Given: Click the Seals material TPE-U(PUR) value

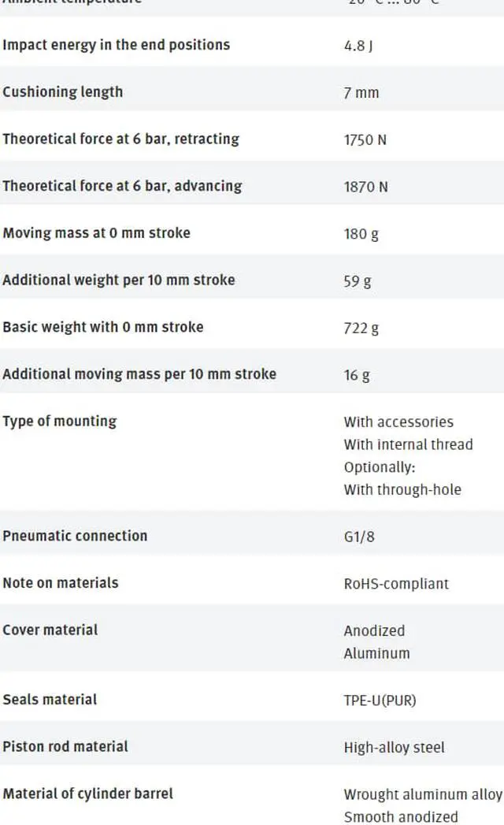Looking at the screenshot, I should point(380,701).
